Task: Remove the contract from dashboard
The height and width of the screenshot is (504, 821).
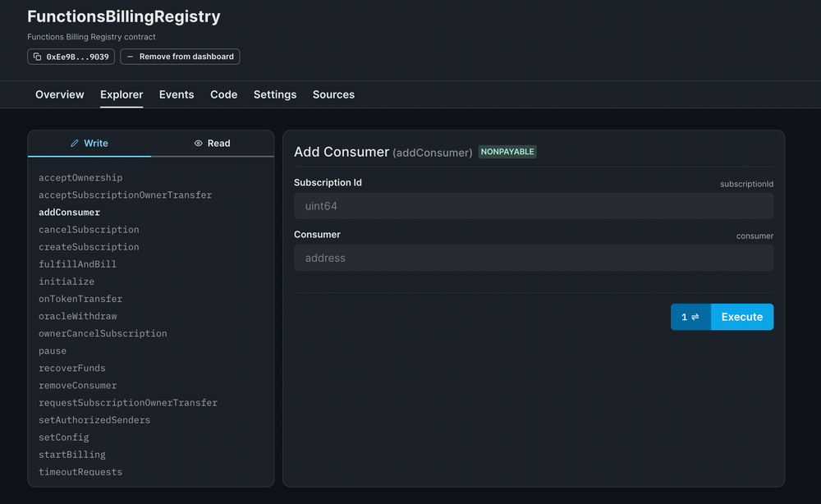Action: tap(180, 57)
